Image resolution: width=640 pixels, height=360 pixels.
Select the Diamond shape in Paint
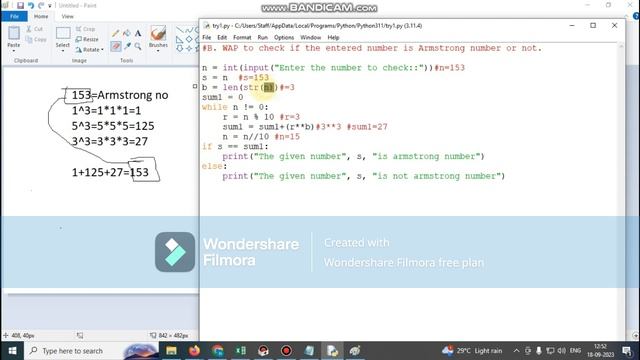[x=189, y=40]
